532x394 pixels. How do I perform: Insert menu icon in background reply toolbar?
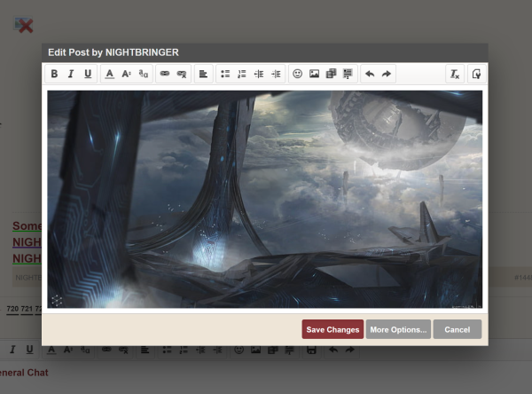tap(289, 350)
